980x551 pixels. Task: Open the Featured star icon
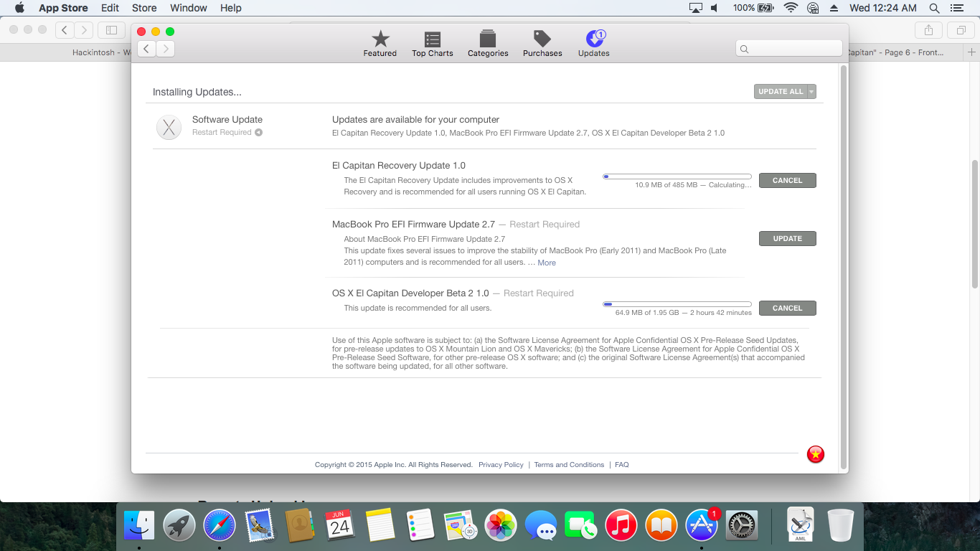click(x=380, y=39)
